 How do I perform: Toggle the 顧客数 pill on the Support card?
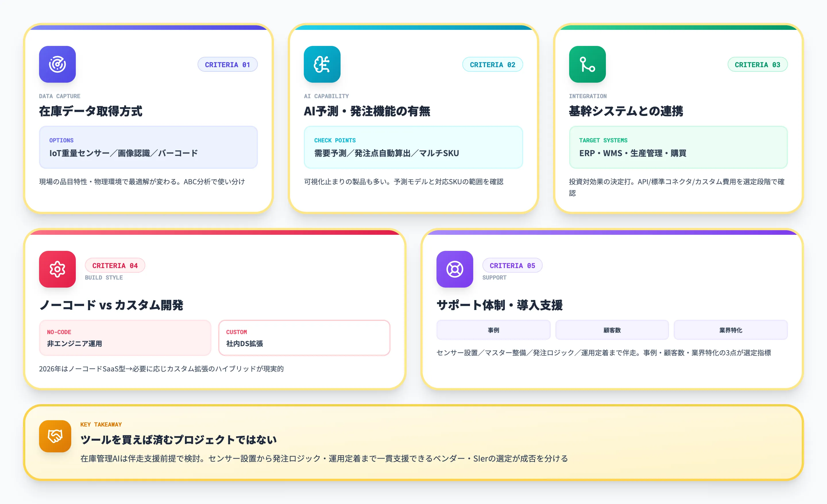pyautogui.click(x=612, y=330)
